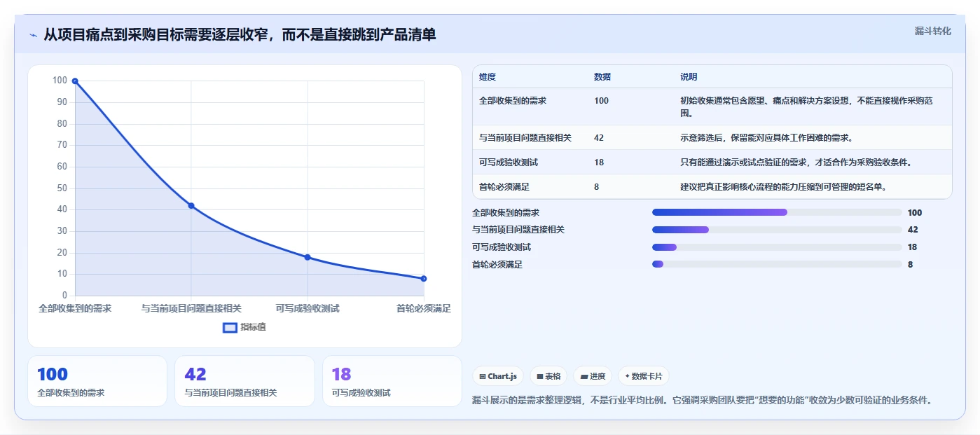Click the chart data point at 8
Screen dimensions: 980x435
(x=424, y=279)
